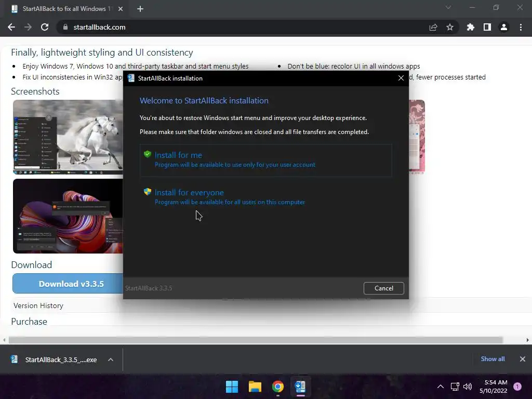Bookmark this page with the star icon

[450, 27]
